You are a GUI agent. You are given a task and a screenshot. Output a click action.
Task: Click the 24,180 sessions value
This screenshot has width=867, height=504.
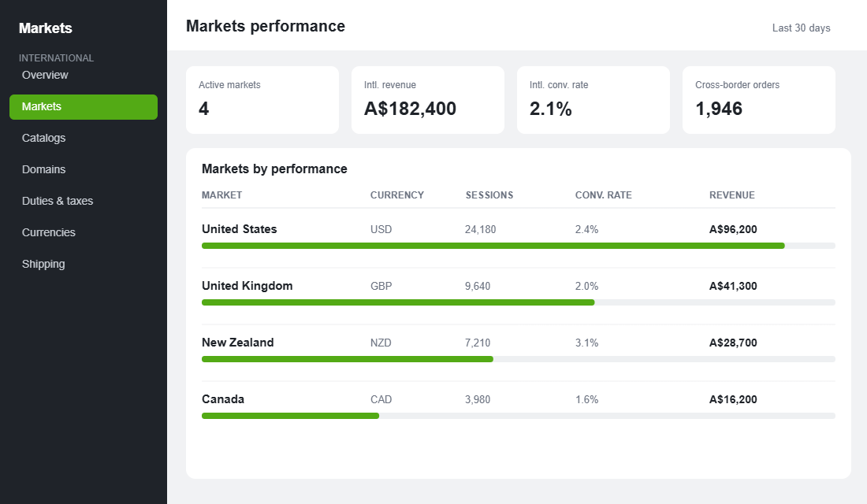[481, 229]
